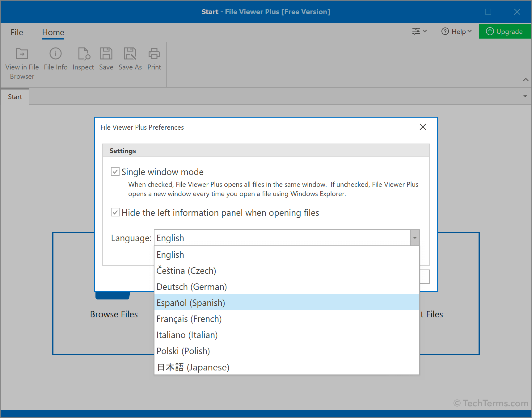The height and width of the screenshot is (418, 532).
Task: Select Čeština (Czech) language option
Action: pyautogui.click(x=287, y=271)
